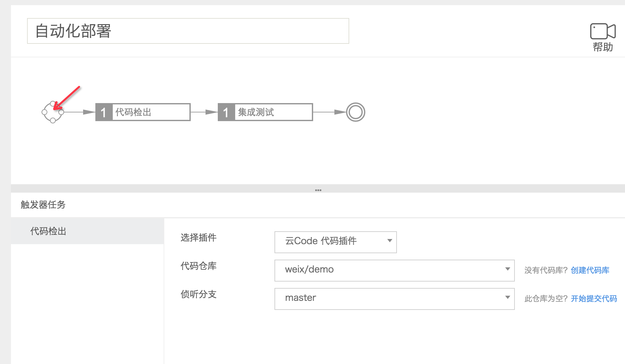Click the number badge on 集成测试 stage
The height and width of the screenshot is (364, 625).
click(226, 112)
